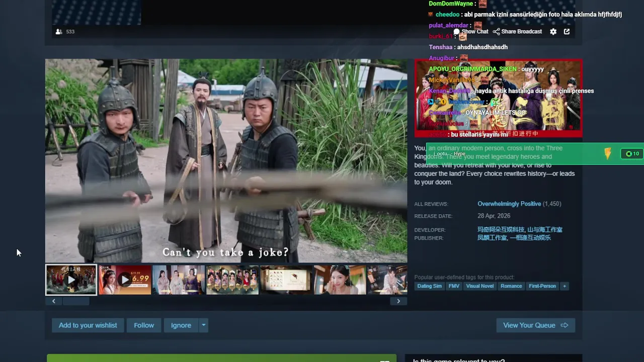
Task: Click release date text 28 Apr, 2026
Action: point(494,216)
